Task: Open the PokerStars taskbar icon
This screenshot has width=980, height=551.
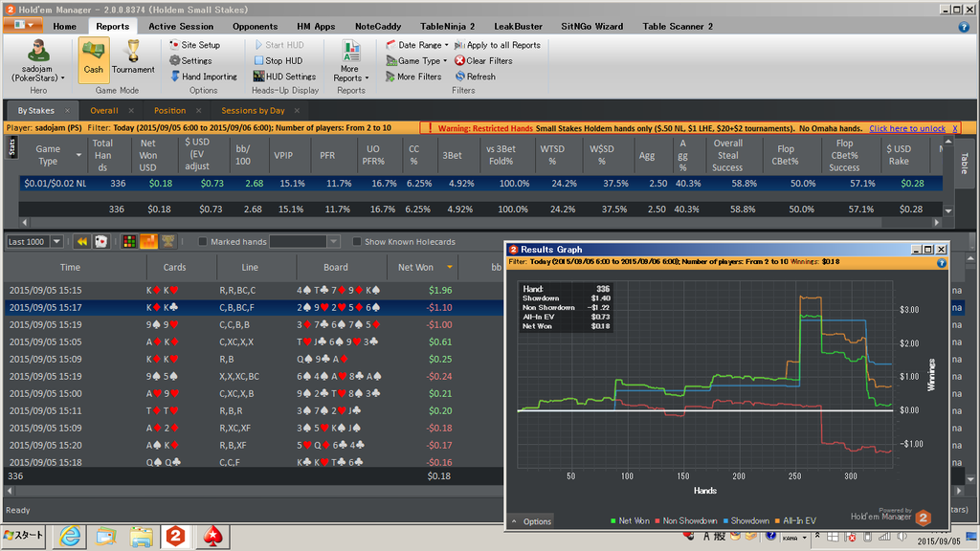Action: (213, 536)
